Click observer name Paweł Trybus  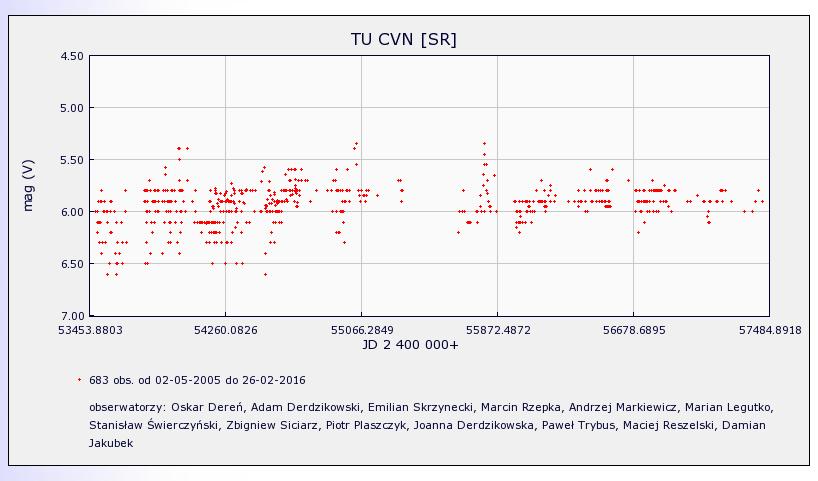click(x=578, y=425)
